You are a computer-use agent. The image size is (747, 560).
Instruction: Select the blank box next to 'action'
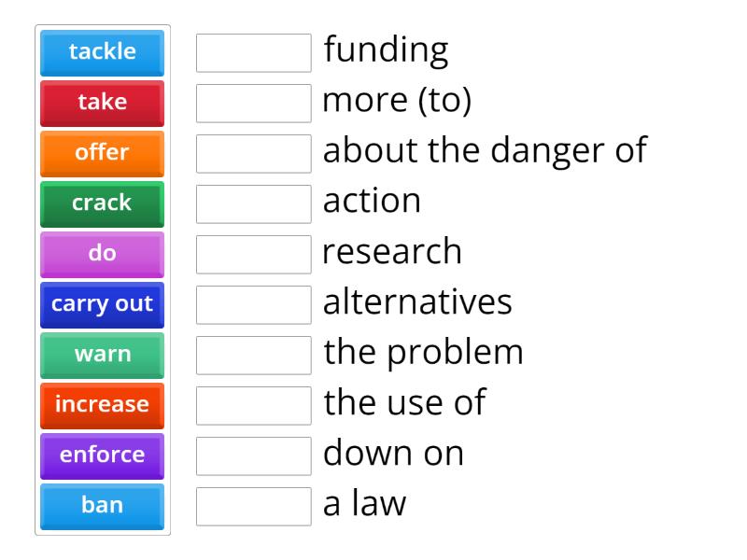[253, 204]
